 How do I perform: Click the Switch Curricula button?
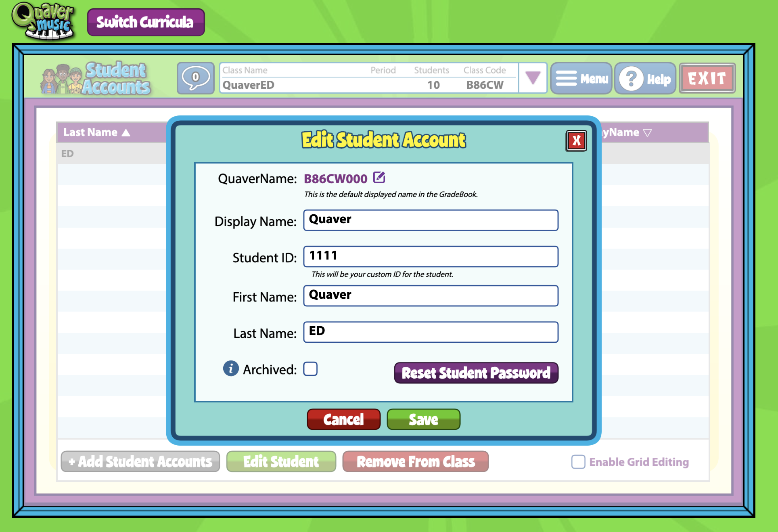pos(146,22)
